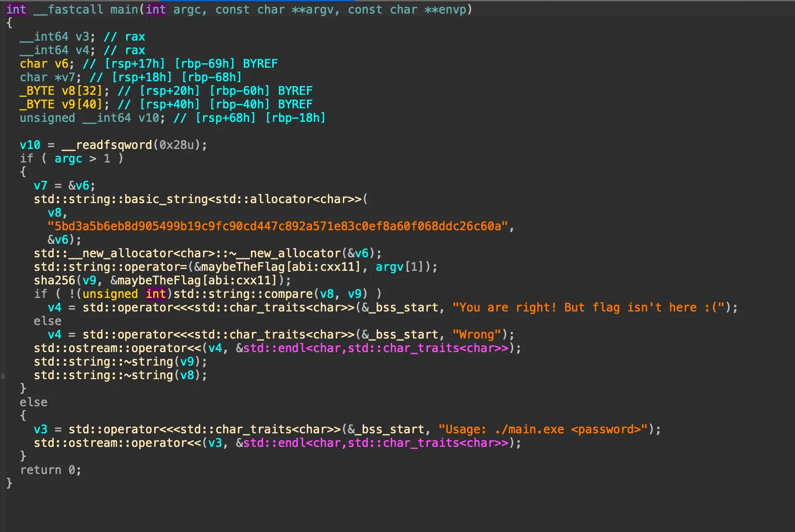Click the "const char **envp" parameter
The width and height of the screenshot is (795, 532).
click(406, 10)
